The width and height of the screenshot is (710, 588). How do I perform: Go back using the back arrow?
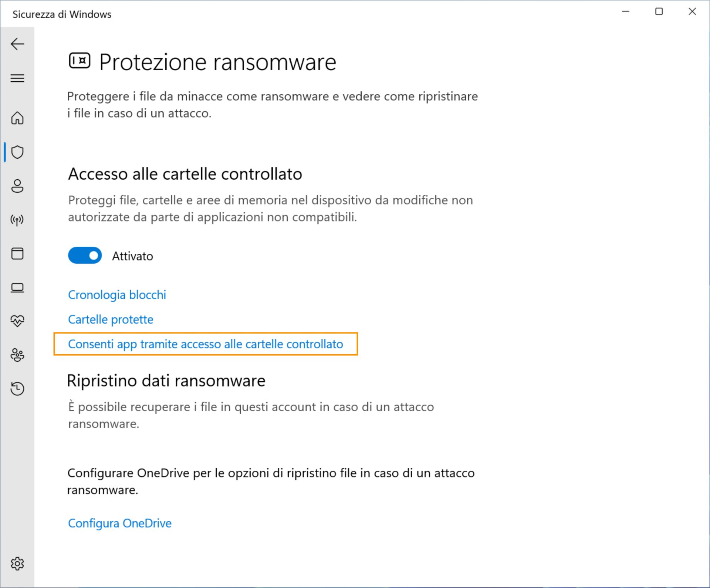point(17,44)
